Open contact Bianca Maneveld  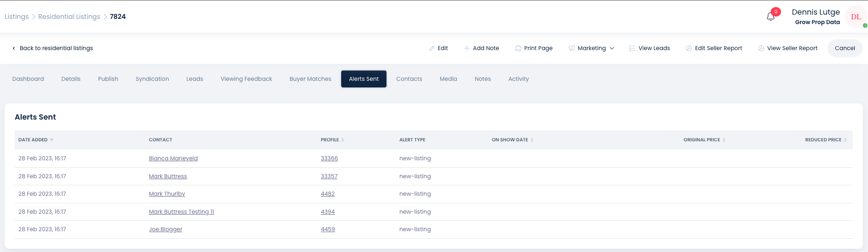pos(173,158)
